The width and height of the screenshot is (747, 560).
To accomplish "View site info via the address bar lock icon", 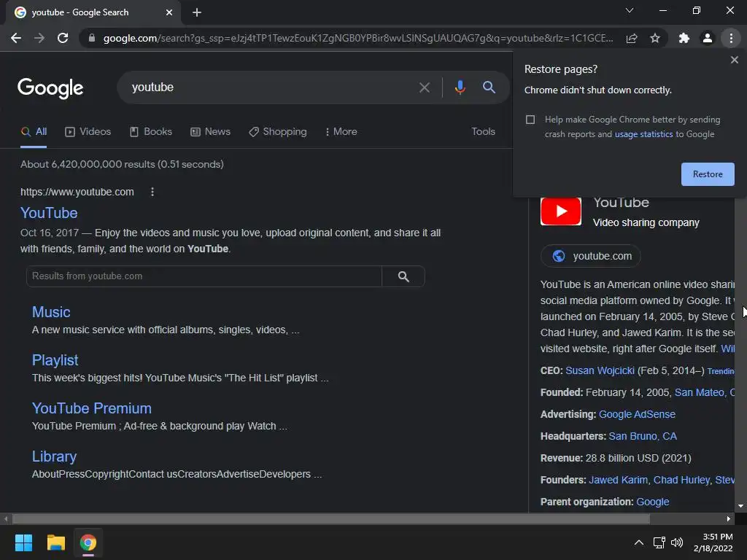I will tap(91, 38).
